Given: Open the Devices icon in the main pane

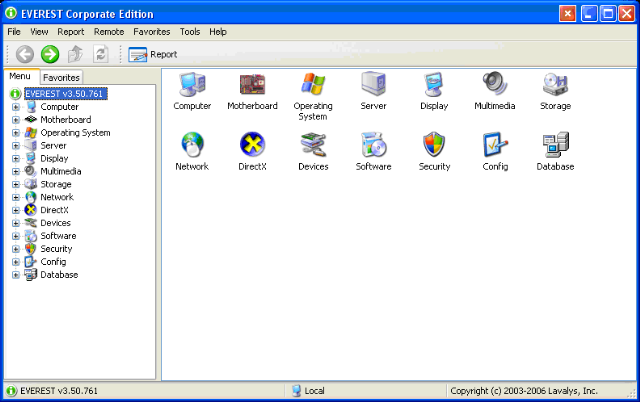Looking at the screenshot, I should [x=313, y=144].
